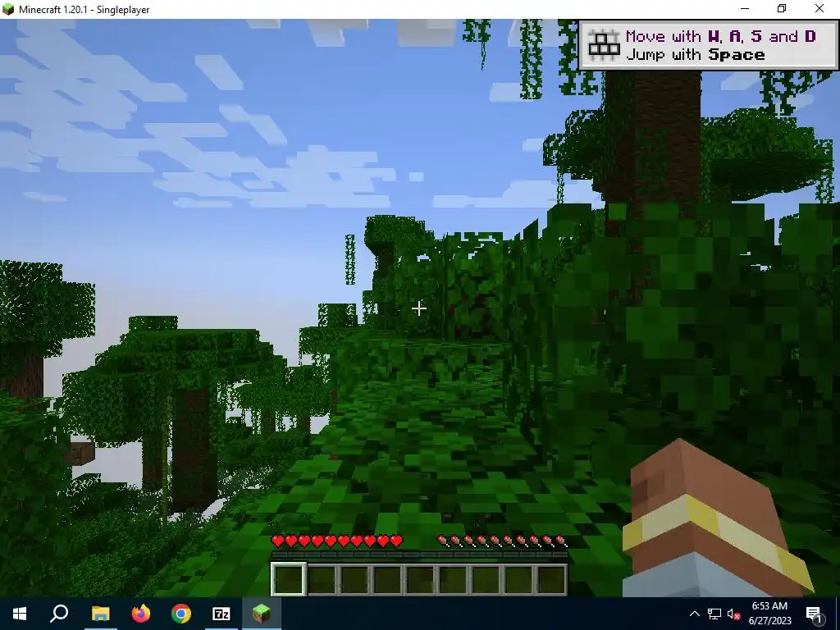Click the experience bar above hotbar

coord(419,555)
